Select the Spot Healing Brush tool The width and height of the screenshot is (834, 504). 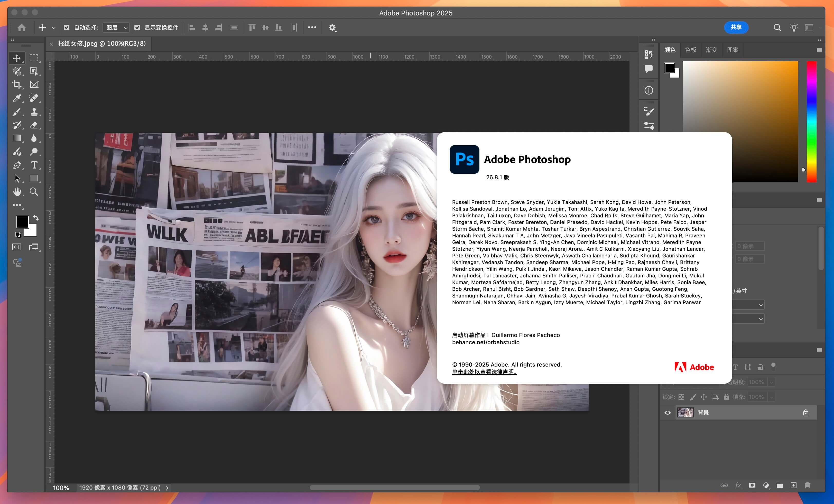pos(34,98)
